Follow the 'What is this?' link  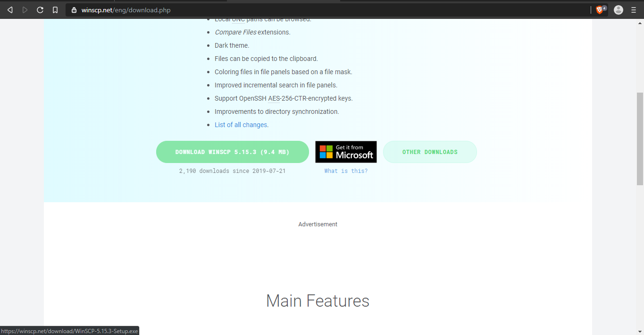pos(346,171)
